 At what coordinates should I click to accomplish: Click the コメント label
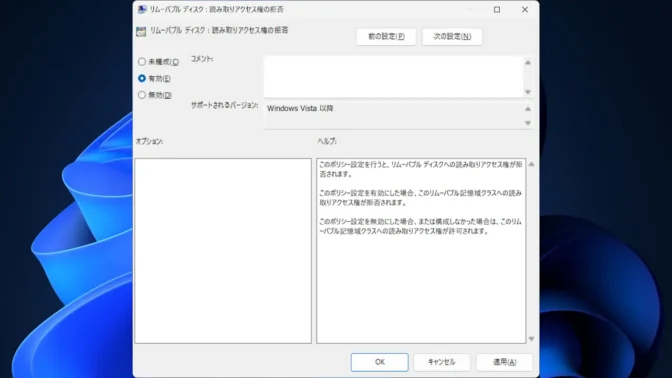(x=202, y=59)
